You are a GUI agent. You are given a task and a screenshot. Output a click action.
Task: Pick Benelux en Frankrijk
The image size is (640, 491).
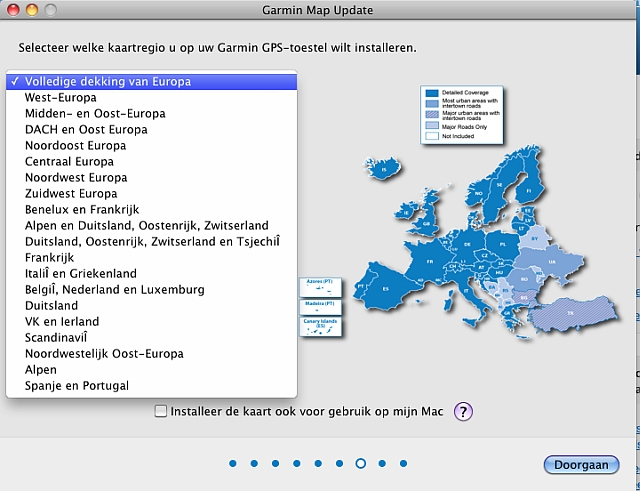click(x=151, y=210)
